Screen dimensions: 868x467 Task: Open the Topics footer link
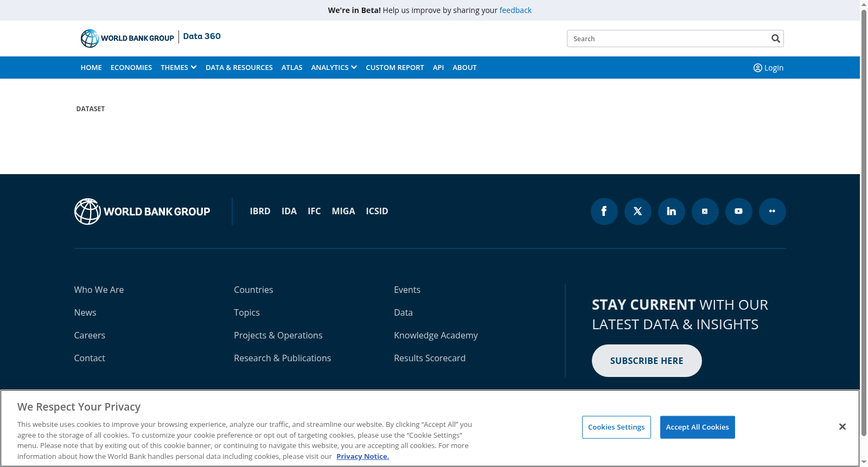coord(247,313)
